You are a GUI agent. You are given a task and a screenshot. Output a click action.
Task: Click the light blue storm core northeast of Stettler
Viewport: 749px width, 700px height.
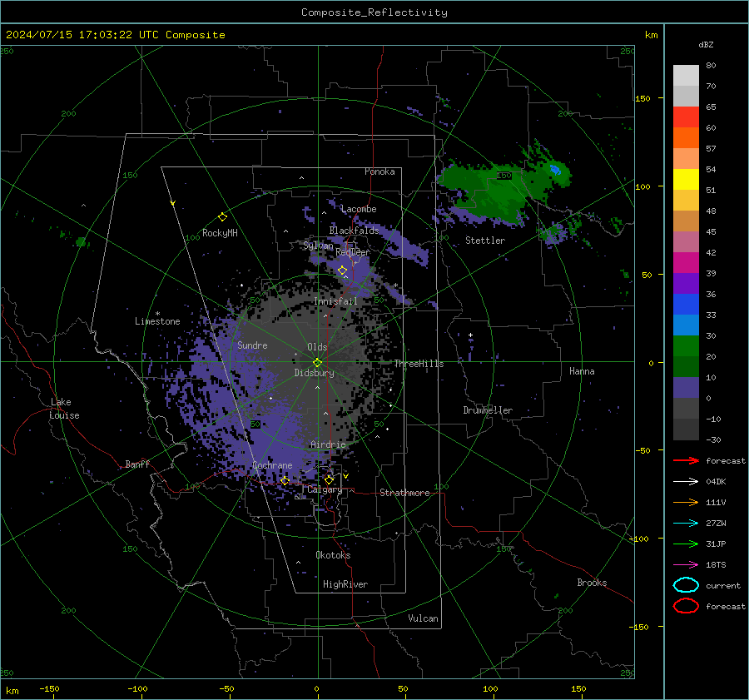tap(555, 170)
